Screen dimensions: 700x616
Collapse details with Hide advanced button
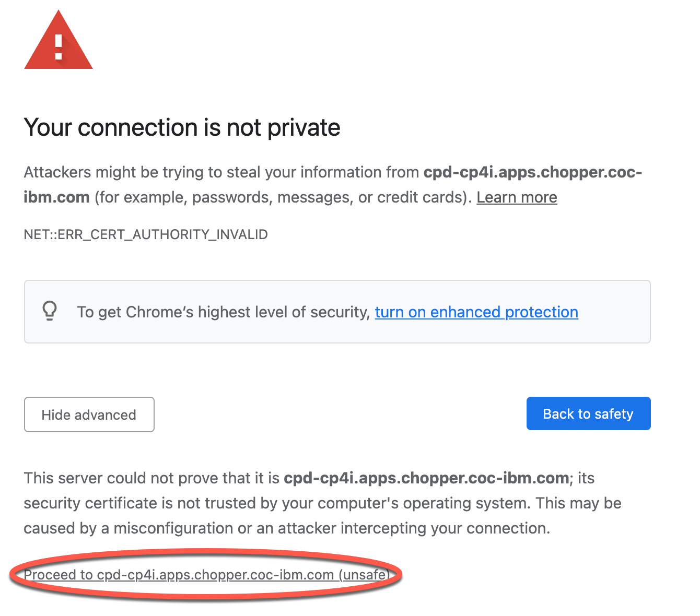pyautogui.click(x=89, y=414)
